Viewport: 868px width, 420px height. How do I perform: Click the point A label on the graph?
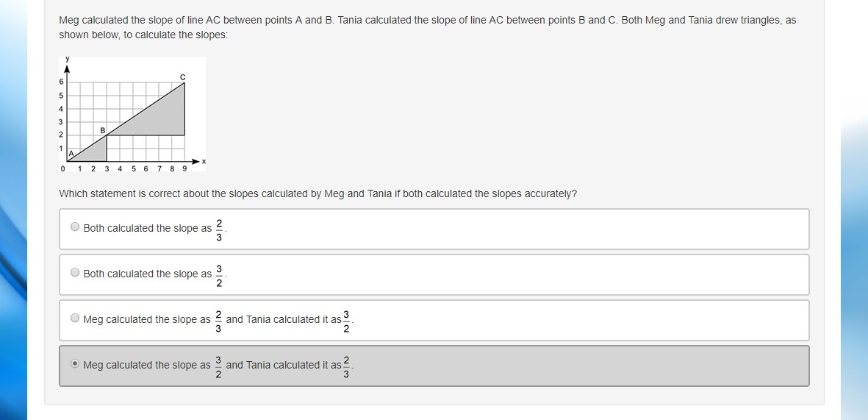point(71,154)
